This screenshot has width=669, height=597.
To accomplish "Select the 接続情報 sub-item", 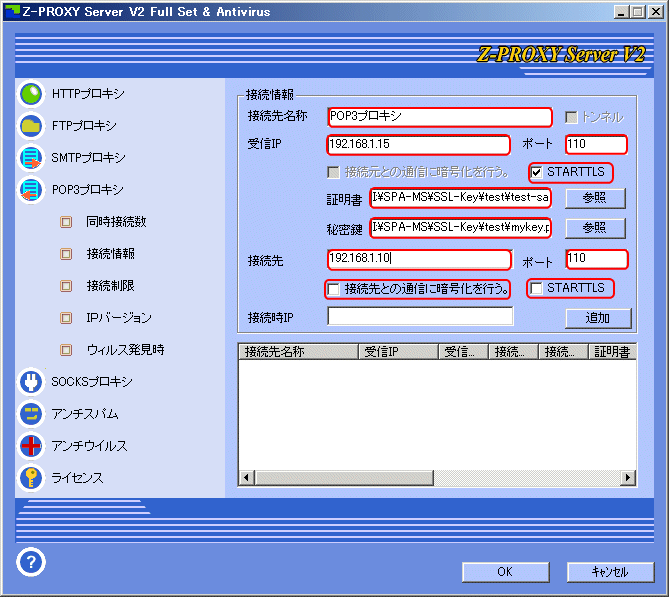I will pos(111,254).
